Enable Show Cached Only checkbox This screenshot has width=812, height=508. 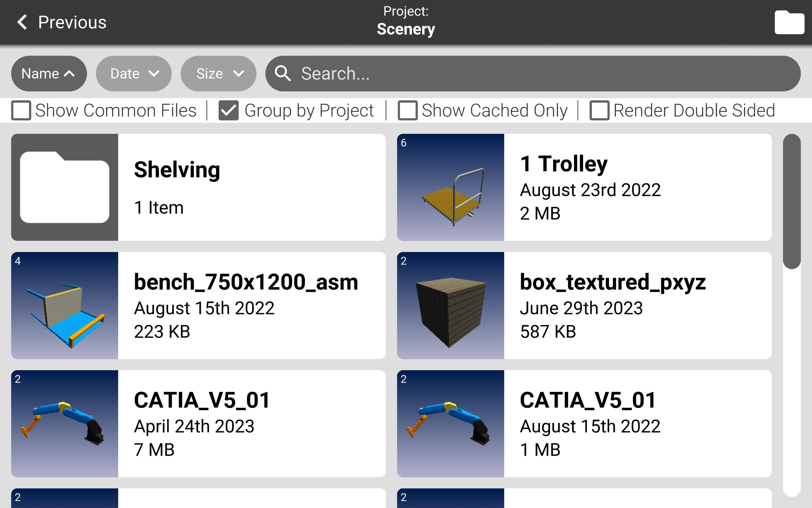click(407, 110)
